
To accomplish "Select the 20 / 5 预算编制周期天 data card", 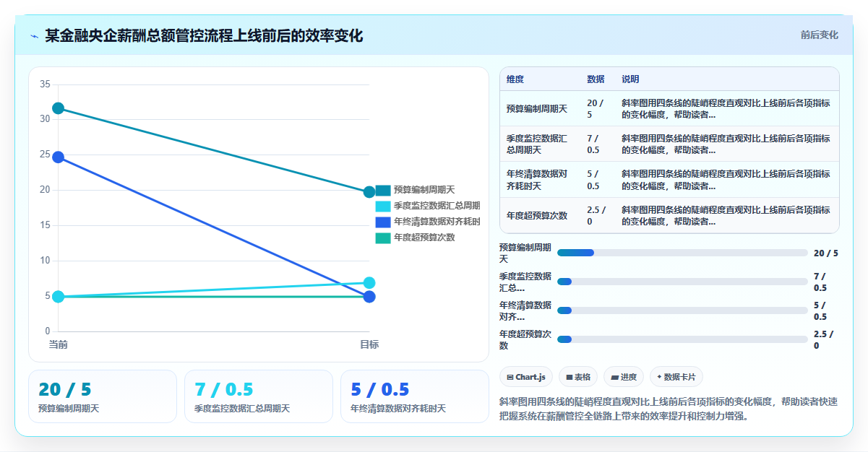I will (103, 396).
